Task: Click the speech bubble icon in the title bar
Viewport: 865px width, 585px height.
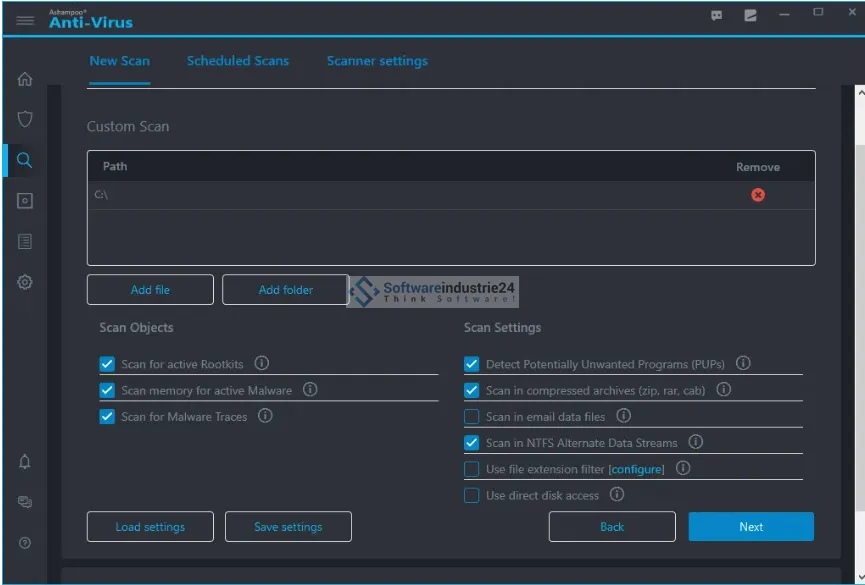Action: tap(717, 16)
